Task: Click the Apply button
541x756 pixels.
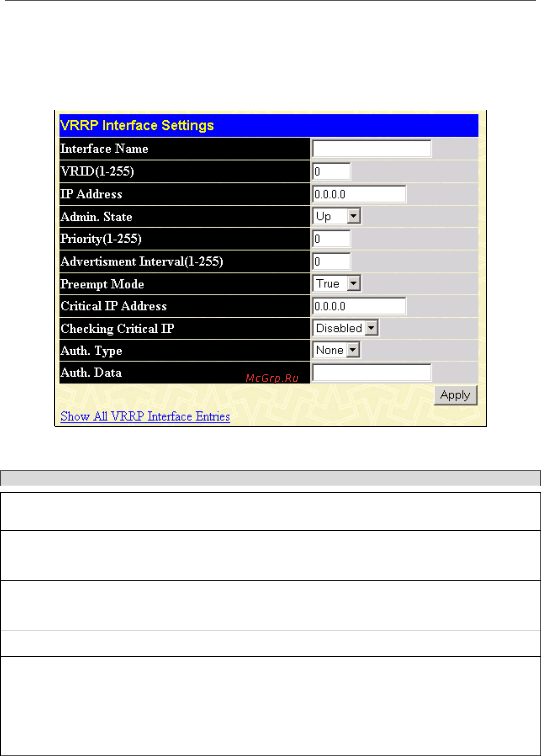Action: [455, 395]
